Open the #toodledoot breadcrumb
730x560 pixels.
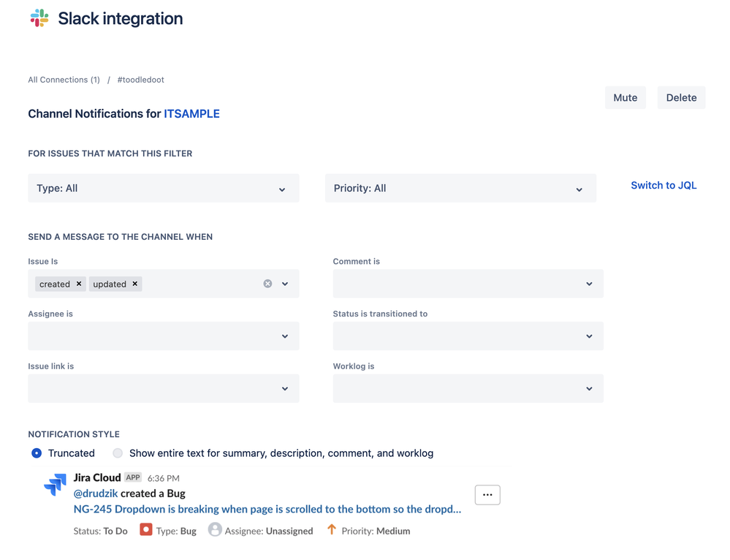(x=140, y=80)
